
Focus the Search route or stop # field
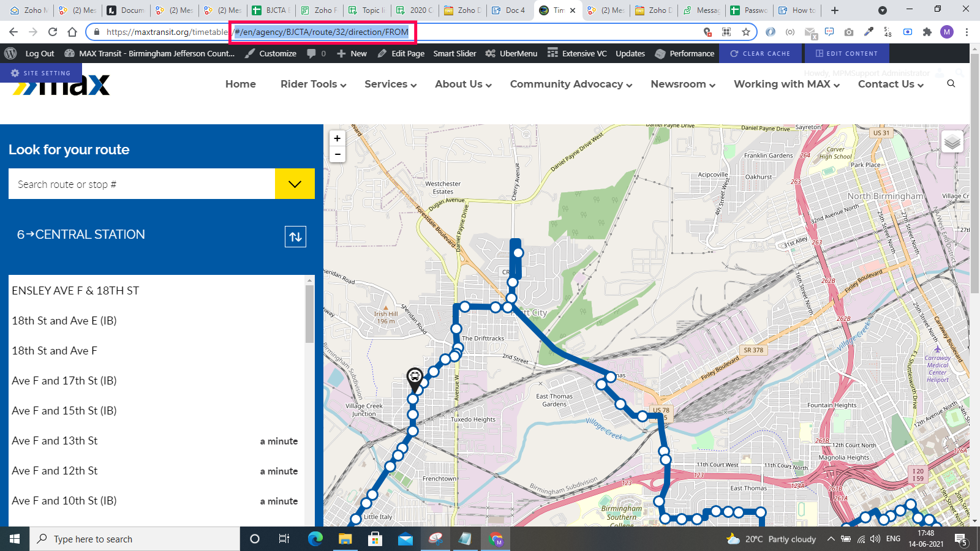pyautogui.click(x=141, y=184)
